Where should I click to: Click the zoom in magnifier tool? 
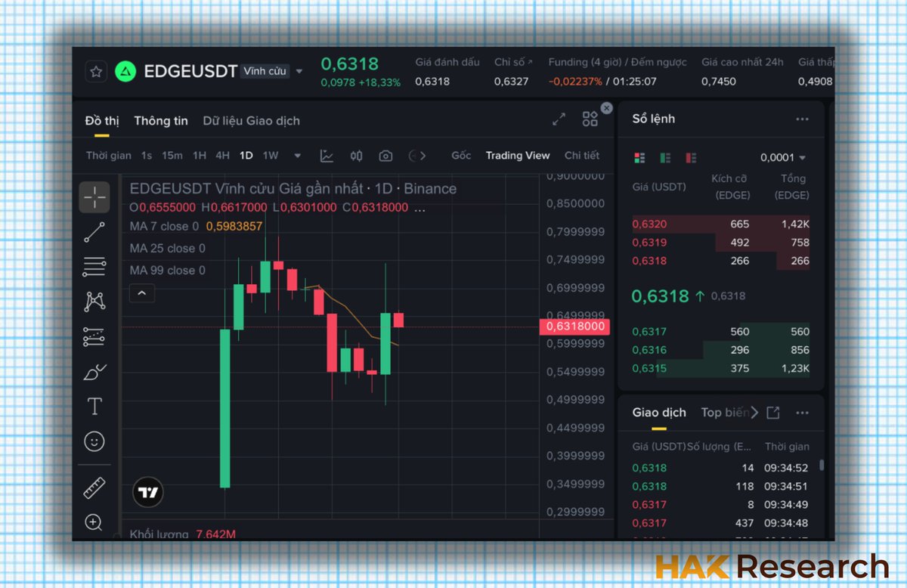pyautogui.click(x=94, y=522)
